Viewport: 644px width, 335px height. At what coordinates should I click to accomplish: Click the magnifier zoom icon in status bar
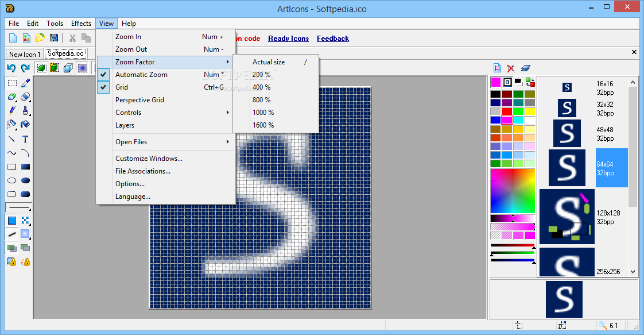click(603, 326)
